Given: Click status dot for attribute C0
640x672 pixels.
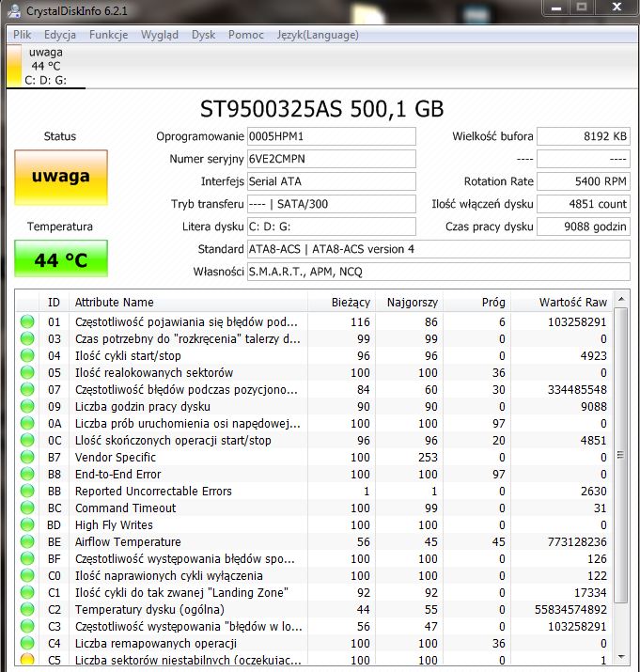Looking at the screenshot, I should point(27,575).
